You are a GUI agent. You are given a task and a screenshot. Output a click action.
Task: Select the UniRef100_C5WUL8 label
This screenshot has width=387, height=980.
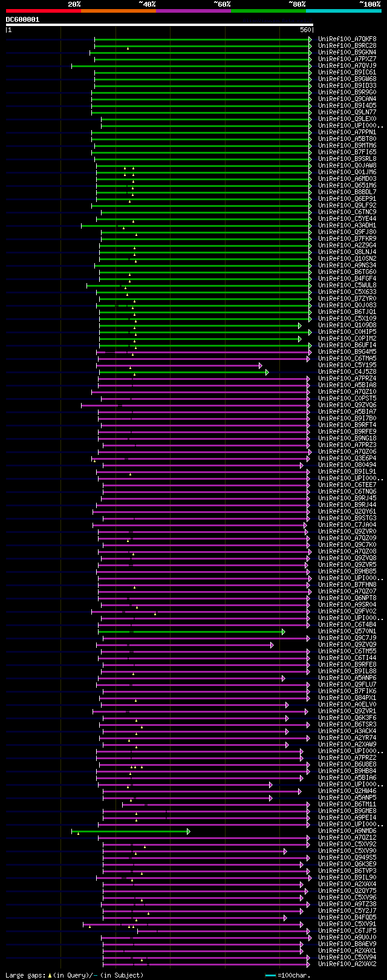[347, 285]
